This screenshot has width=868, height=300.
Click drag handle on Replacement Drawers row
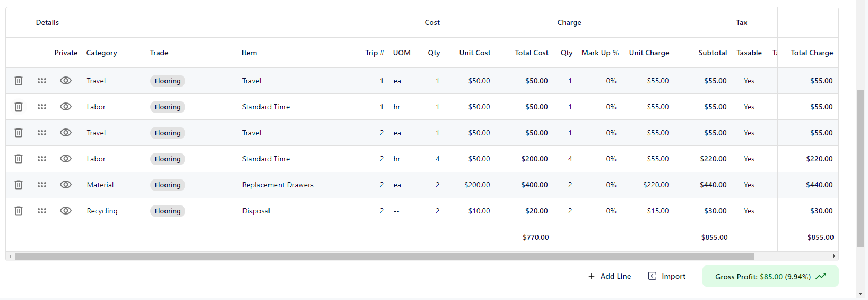pyautogui.click(x=42, y=185)
